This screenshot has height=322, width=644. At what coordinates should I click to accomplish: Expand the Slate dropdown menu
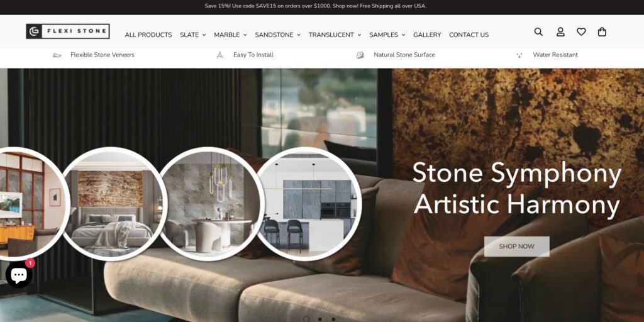[x=192, y=35]
